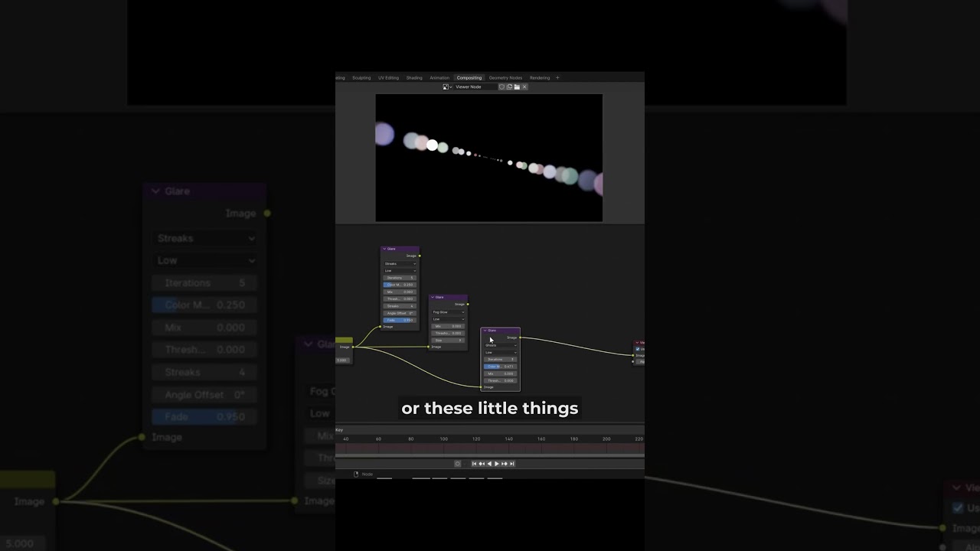Click the Mix field in Fog Glow node
The height and width of the screenshot is (551, 980).
448,326
